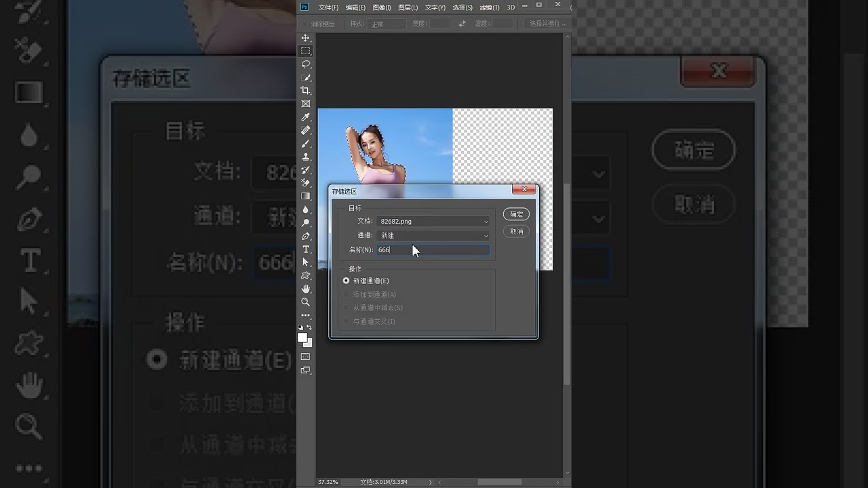Open the 样式 dropdown set to 正常

[387, 24]
